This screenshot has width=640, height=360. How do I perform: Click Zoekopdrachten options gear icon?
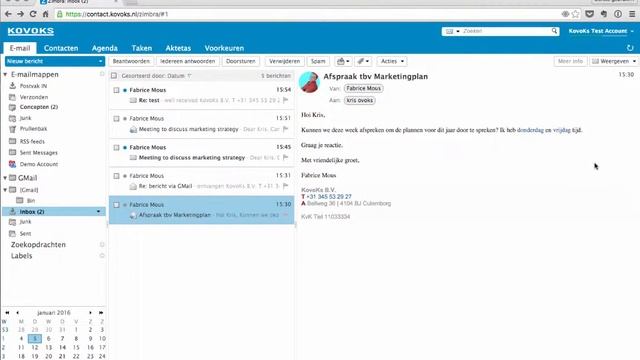(x=102, y=244)
